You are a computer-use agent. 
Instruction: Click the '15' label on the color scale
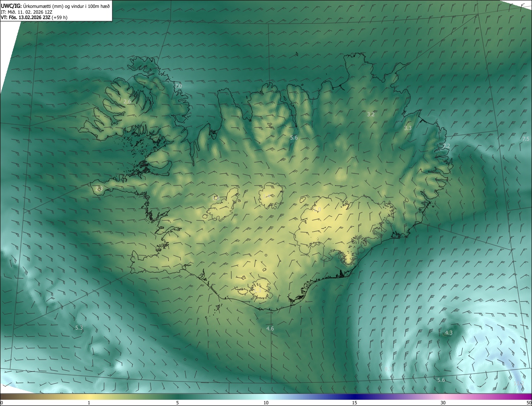[355, 403]
